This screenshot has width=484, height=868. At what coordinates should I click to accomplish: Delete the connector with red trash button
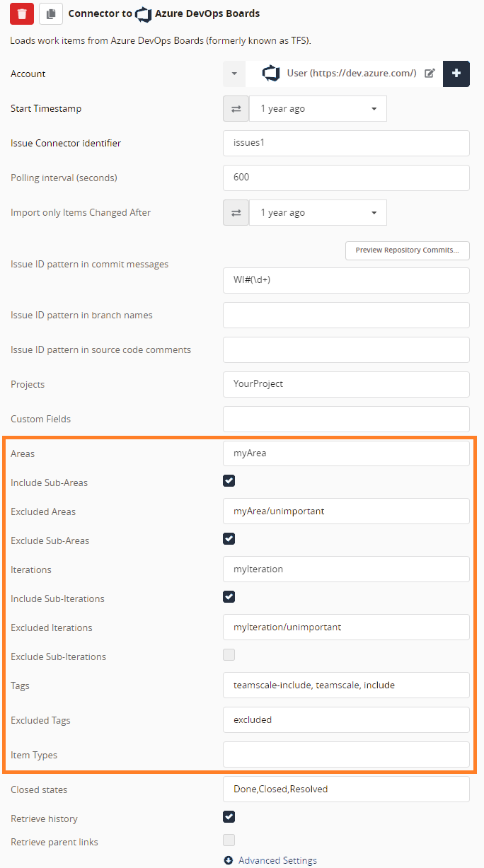(x=22, y=13)
